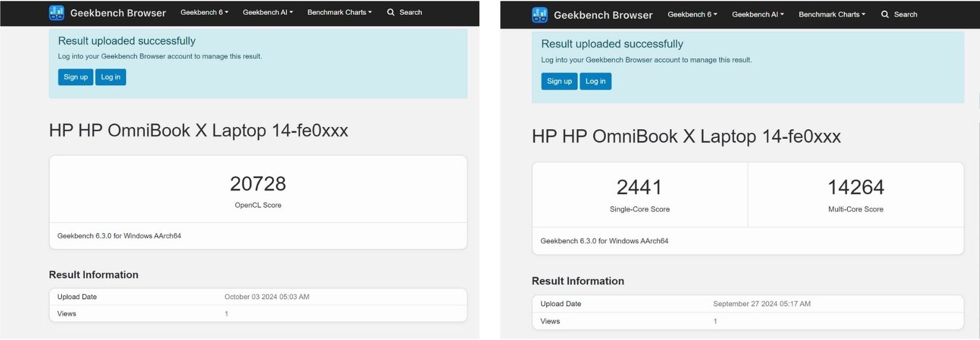Open Geekbench AI menu in right window
The width and height of the screenshot is (980, 340).
pyautogui.click(x=757, y=15)
